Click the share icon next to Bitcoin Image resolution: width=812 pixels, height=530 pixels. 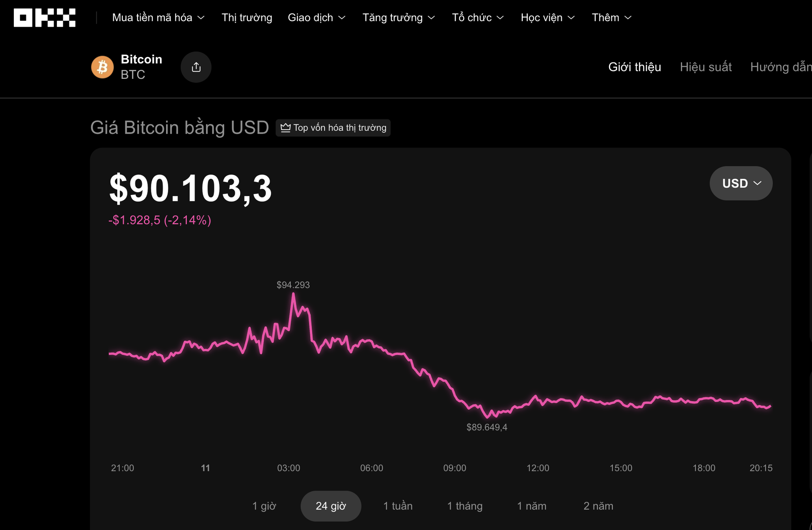(196, 67)
